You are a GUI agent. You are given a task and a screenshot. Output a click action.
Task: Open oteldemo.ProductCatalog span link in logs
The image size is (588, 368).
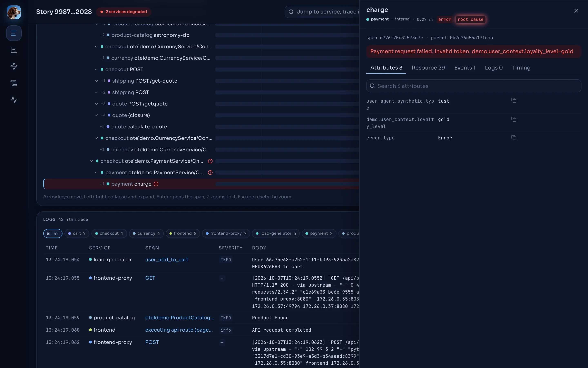pyautogui.click(x=179, y=318)
